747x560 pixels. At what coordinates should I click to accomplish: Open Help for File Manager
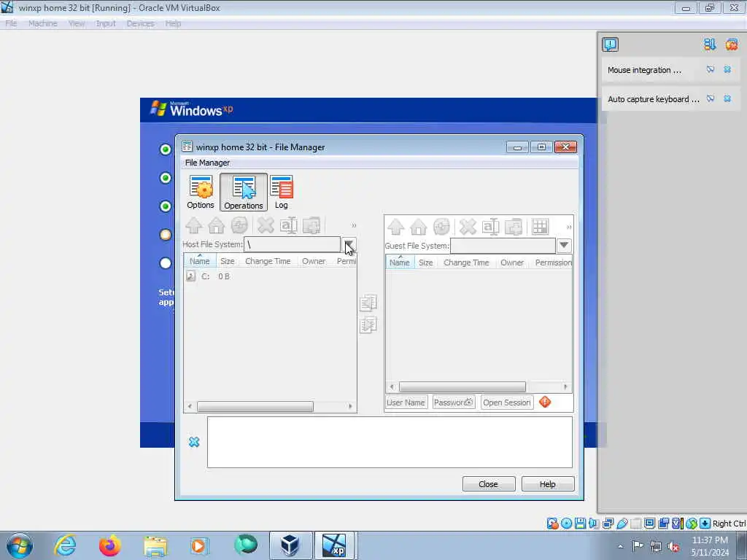(x=548, y=484)
